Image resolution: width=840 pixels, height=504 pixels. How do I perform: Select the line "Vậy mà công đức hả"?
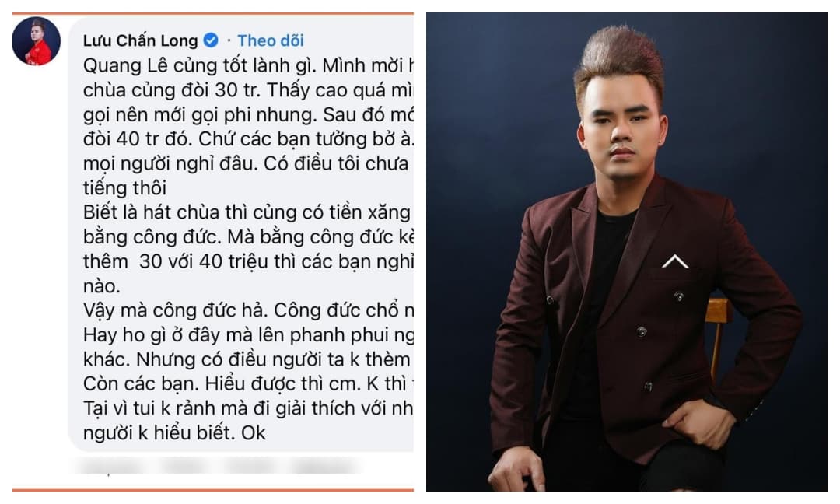click(x=248, y=310)
